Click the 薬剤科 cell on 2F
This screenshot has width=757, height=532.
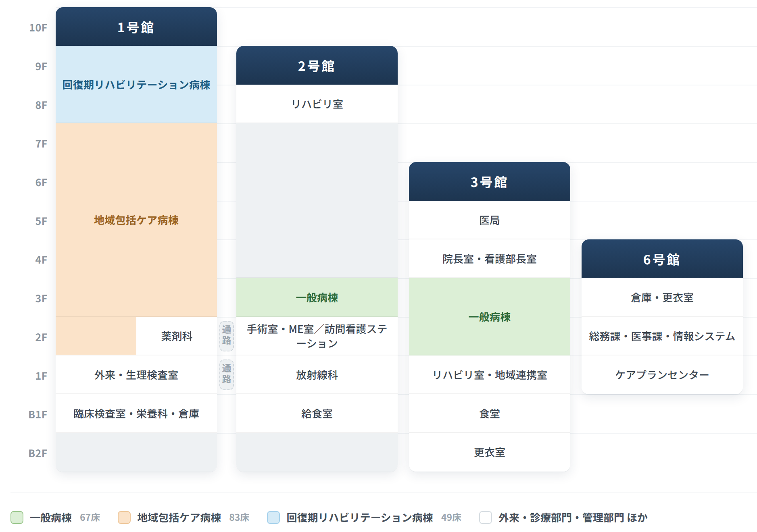coord(177,336)
